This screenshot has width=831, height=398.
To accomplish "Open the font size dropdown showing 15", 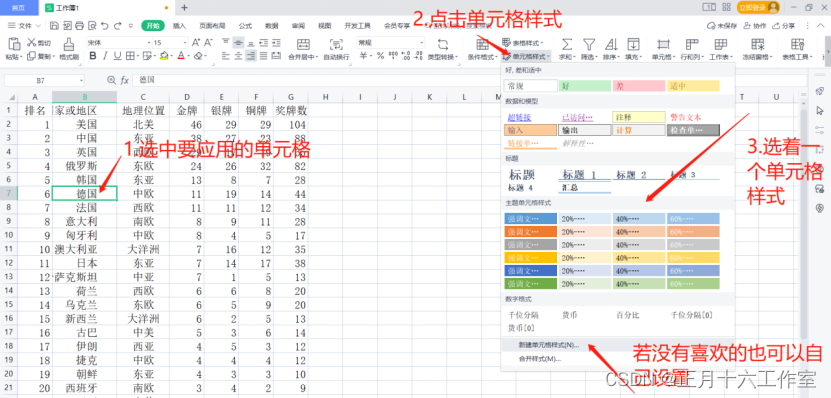I will point(184,42).
